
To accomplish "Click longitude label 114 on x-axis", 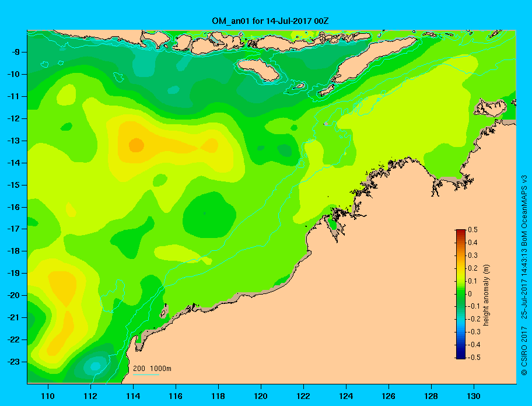I will pyautogui.click(x=133, y=396).
